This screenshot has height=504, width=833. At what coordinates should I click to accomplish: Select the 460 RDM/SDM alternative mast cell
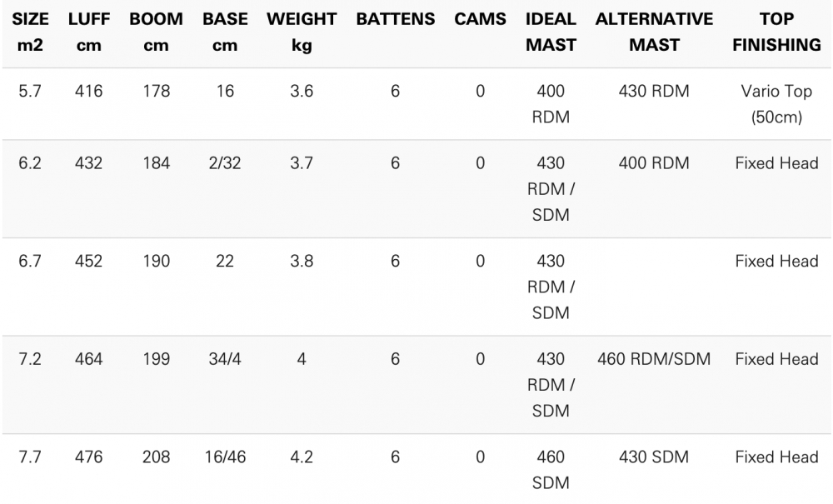pos(654,360)
